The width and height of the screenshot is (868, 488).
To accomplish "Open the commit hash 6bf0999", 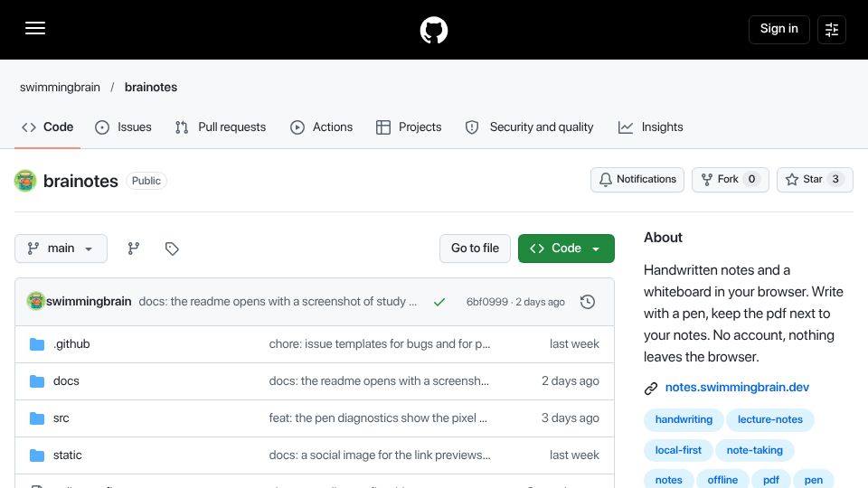I will point(487,302).
